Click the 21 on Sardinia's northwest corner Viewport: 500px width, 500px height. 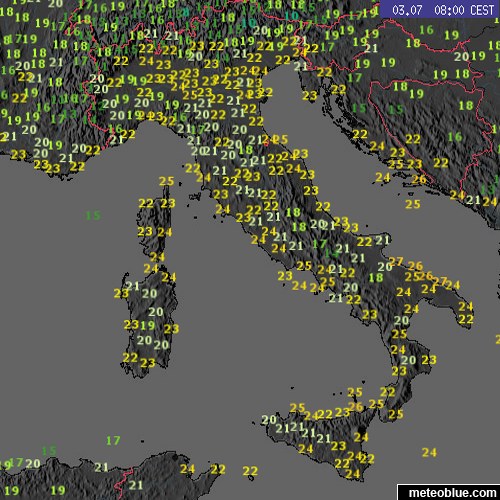tap(132, 286)
